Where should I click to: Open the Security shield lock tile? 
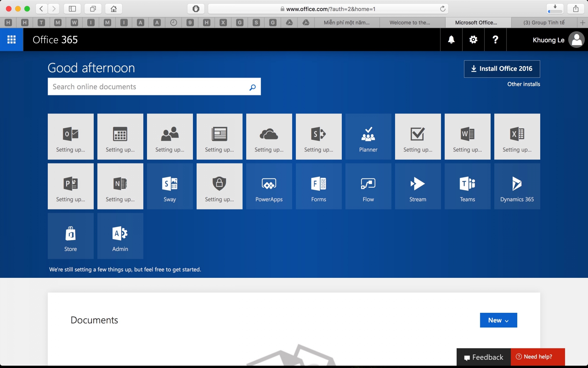220,186
